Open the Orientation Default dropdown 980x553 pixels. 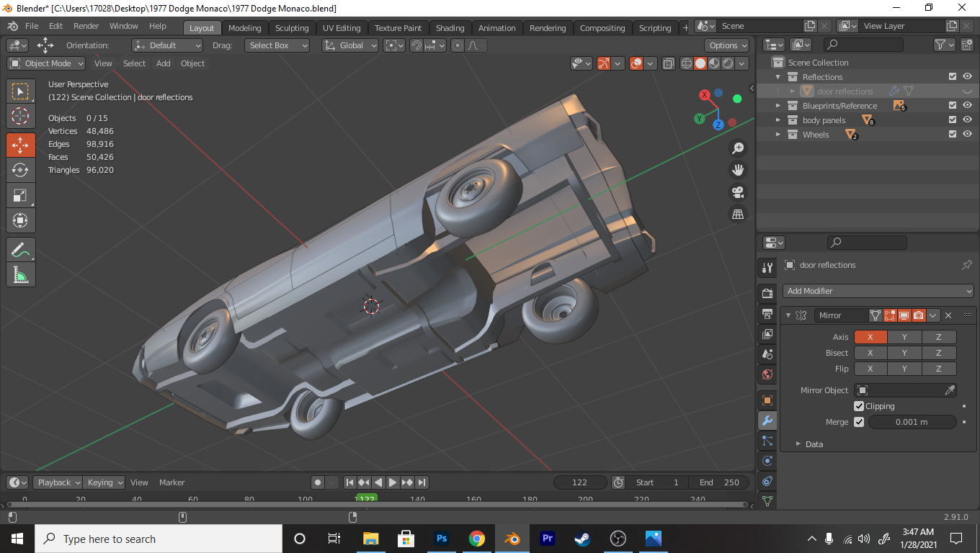pos(167,45)
